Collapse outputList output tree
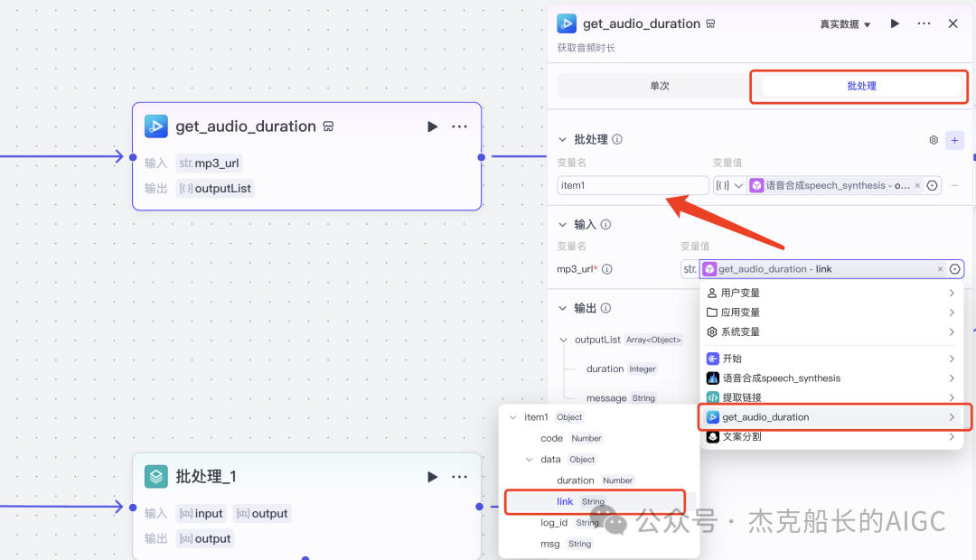The width and height of the screenshot is (976, 560). click(x=563, y=340)
